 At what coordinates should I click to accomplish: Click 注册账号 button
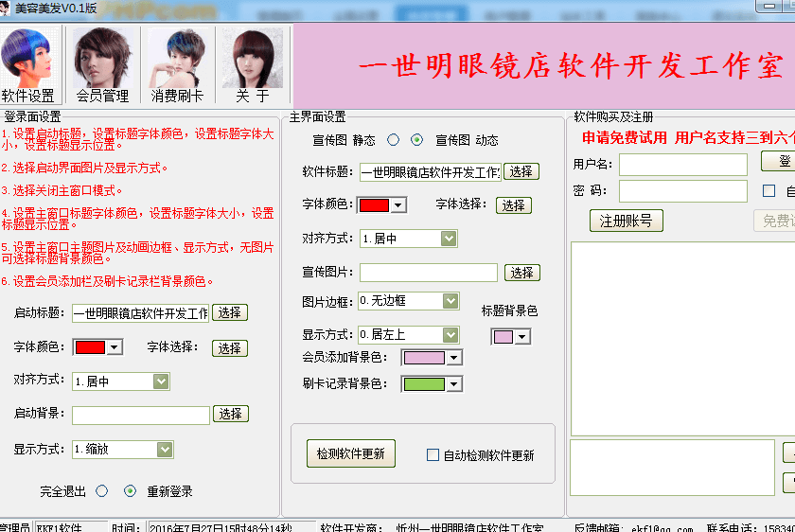point(626,221)
